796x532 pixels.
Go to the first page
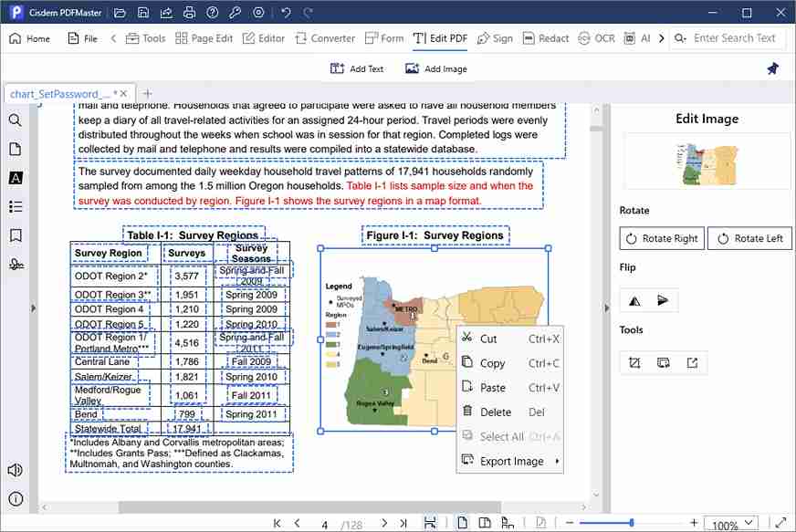click(277, 524)
